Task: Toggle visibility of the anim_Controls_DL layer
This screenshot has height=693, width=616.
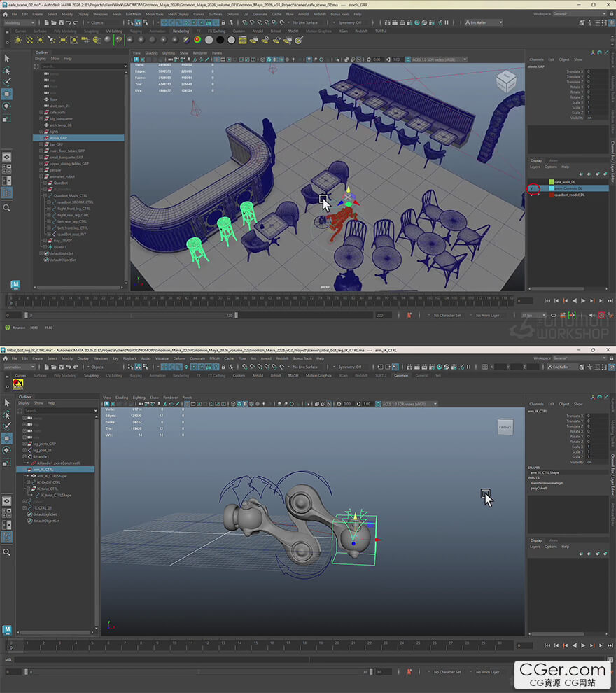Action: coord(533,188)
